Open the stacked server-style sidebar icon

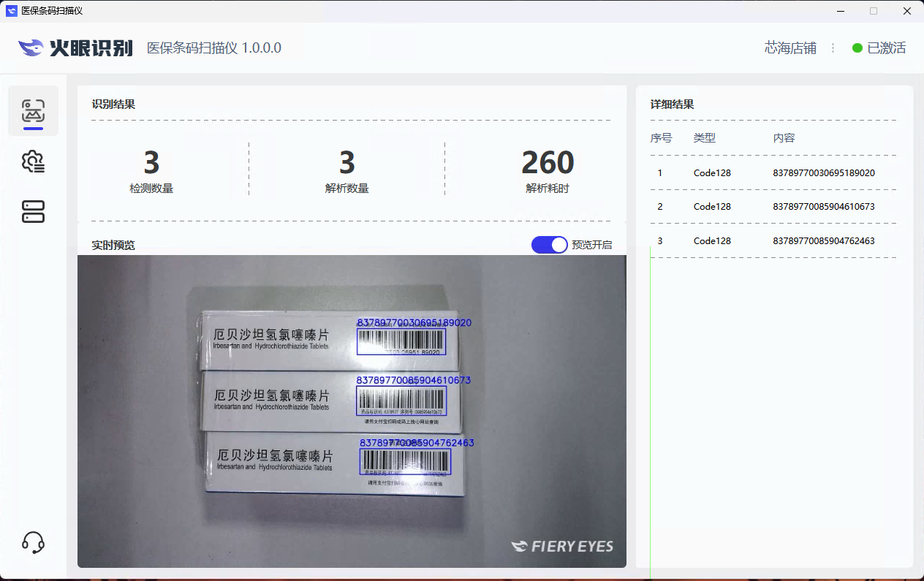pos(33,212)
